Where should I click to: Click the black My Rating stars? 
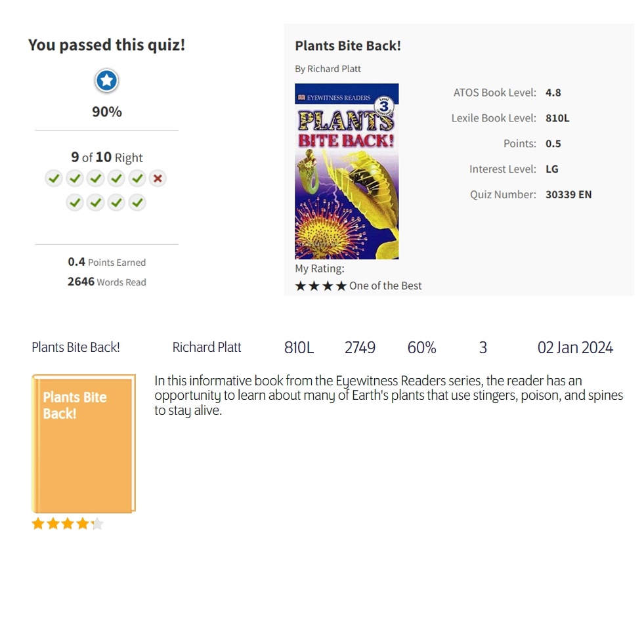click(x=321, y=286)
